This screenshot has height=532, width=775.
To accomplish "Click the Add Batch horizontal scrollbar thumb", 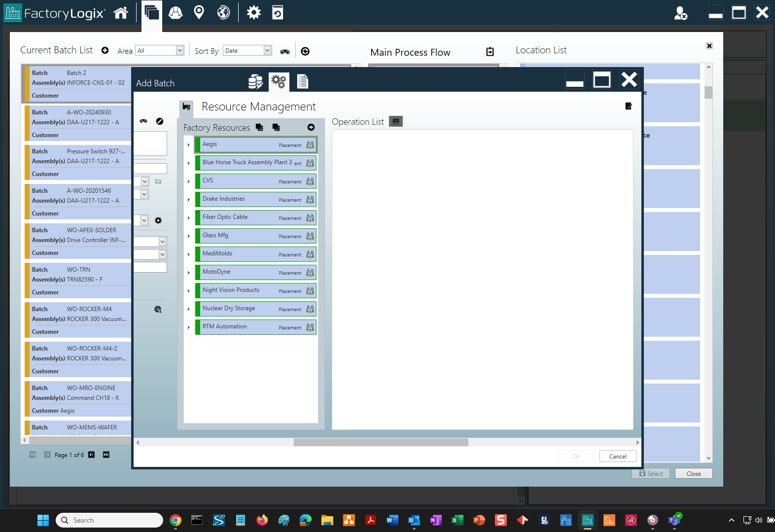I will point(381,442).
